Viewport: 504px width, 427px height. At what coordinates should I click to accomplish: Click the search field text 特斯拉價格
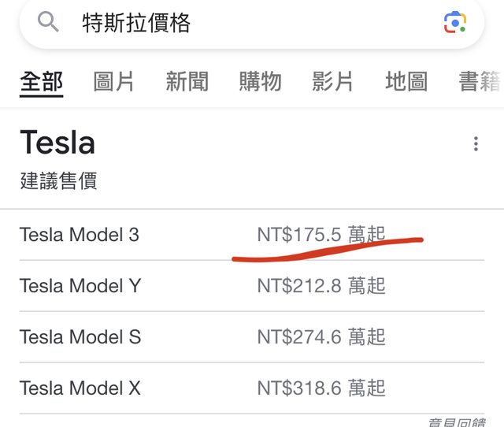click(137, 23)
